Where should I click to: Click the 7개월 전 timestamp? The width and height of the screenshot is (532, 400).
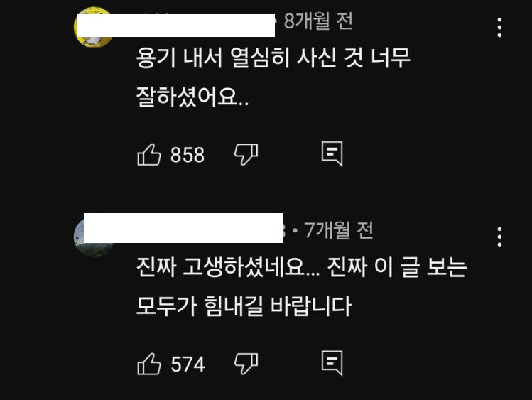[339, 230]
